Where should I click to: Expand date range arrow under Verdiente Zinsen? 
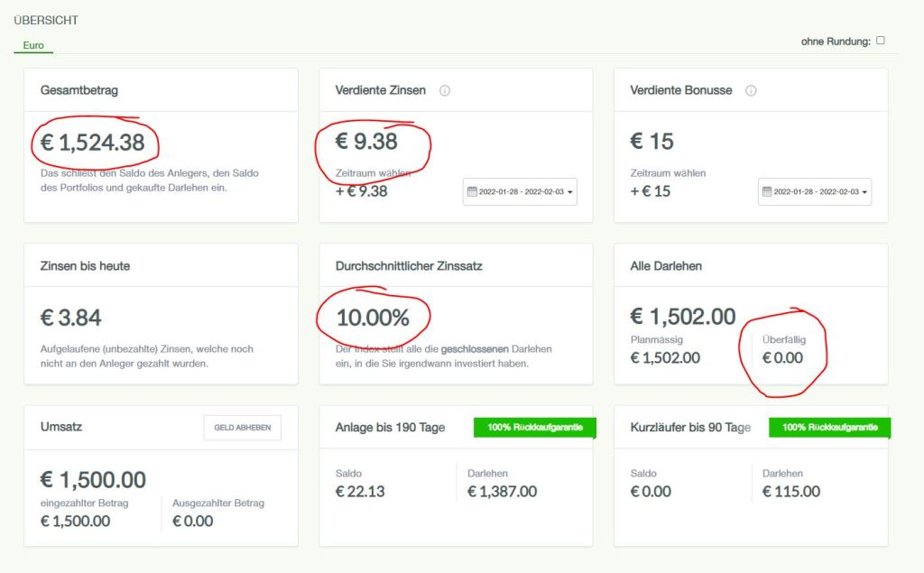pos(571,192)
